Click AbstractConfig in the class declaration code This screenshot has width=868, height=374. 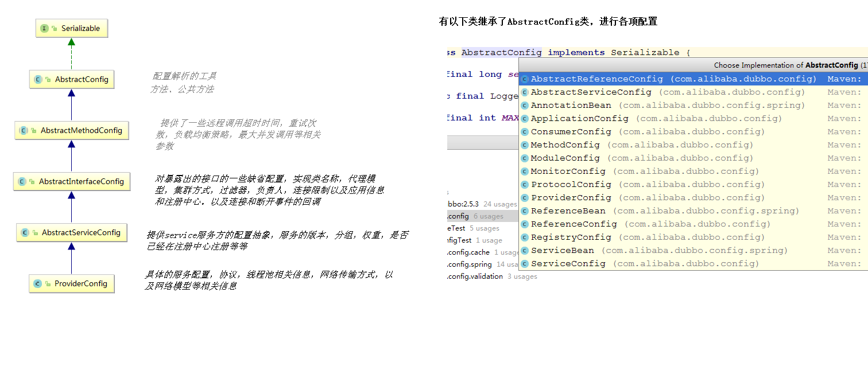501,52
